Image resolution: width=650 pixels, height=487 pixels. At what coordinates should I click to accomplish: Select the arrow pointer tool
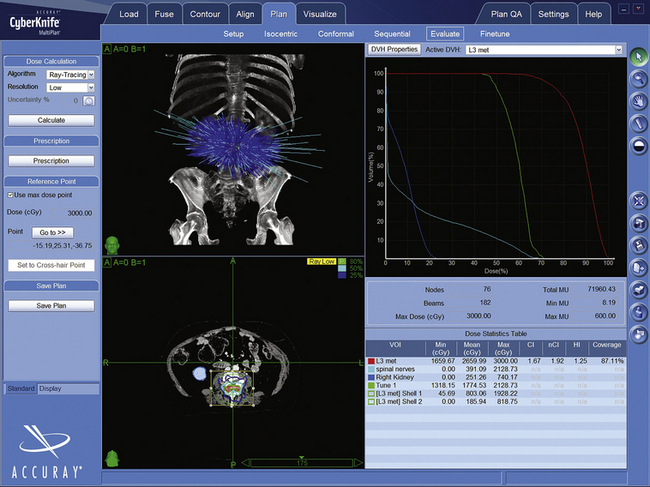click(x=638, y=57)
